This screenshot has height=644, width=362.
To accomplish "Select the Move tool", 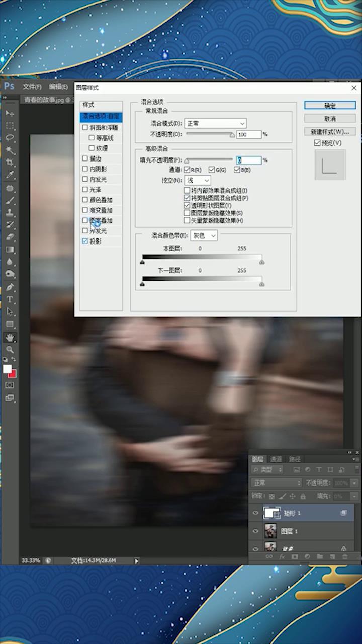I will [10, 113].
